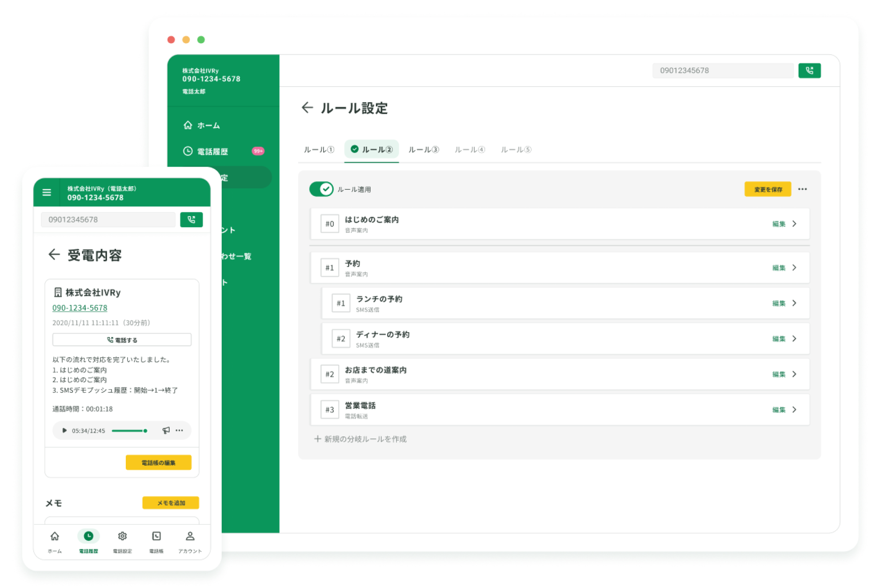Open the 090-1234-5678 phone number link
884x588 pixels.
[80, 308]
